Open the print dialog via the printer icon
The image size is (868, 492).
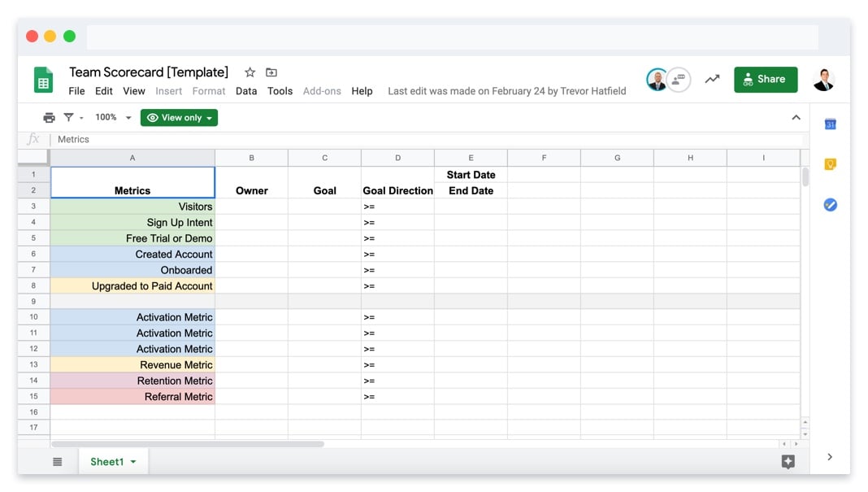click(49, 117)
